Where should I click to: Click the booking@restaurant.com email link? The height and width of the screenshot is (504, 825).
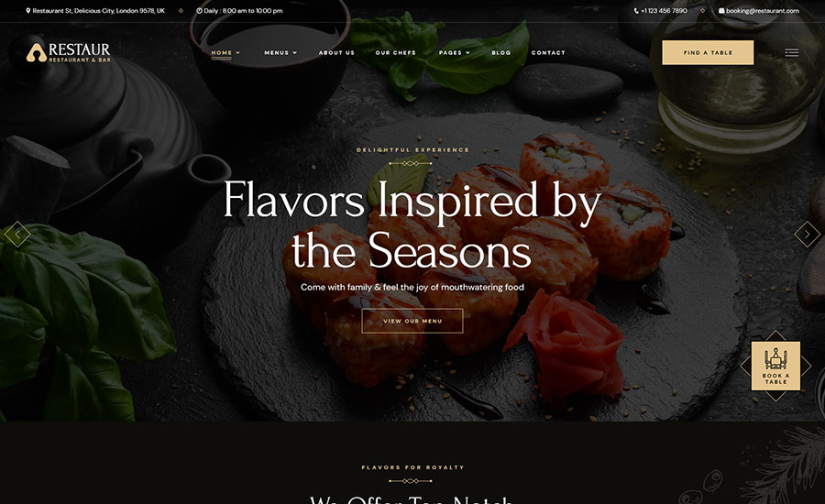pyautogui.click(x=763, y=10)
